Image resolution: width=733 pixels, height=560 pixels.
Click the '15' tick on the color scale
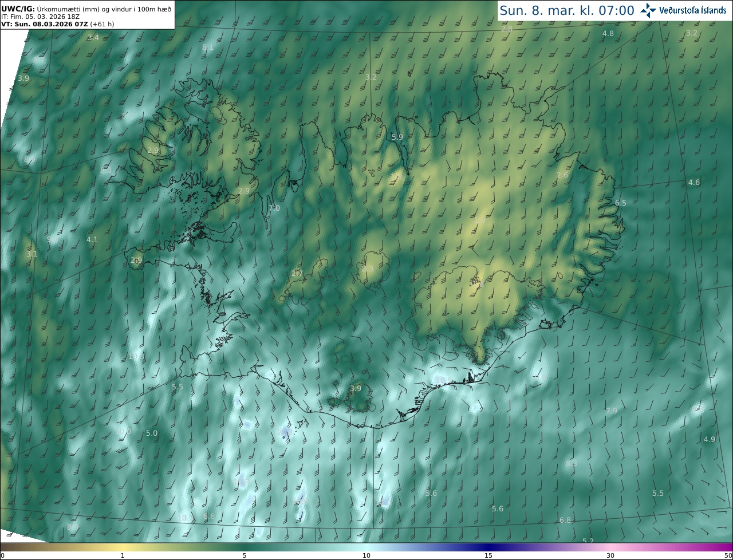pos(488,555)
